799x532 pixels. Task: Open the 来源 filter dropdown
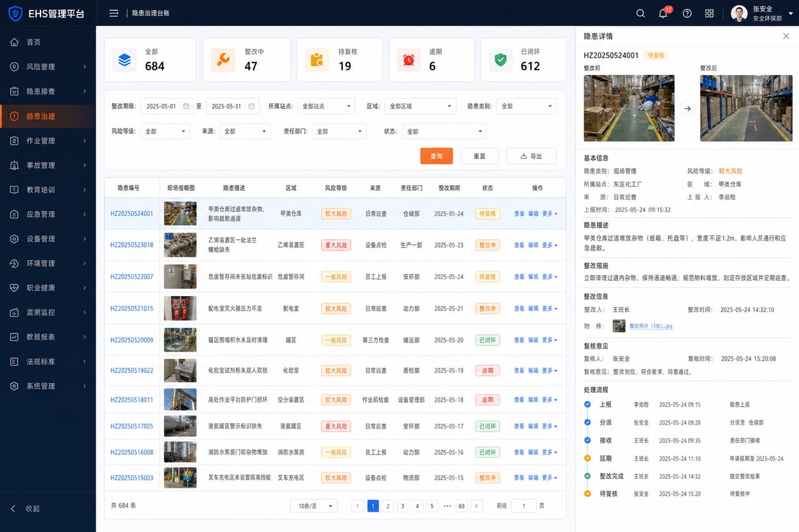pyautogui.click(x=245, y=131)
